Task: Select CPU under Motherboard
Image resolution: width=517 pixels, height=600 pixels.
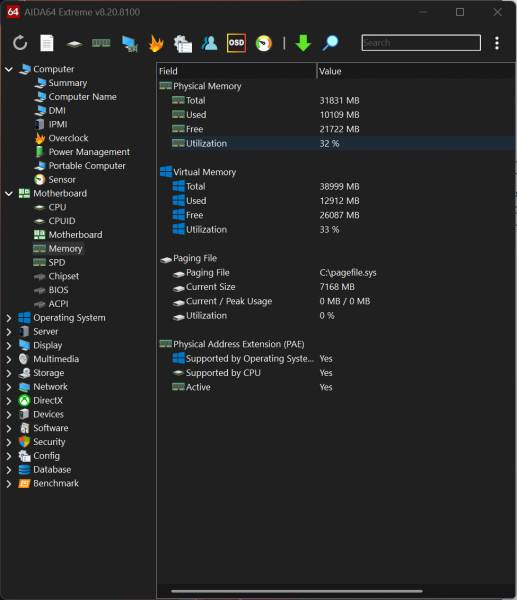Action: click(57, 207)
